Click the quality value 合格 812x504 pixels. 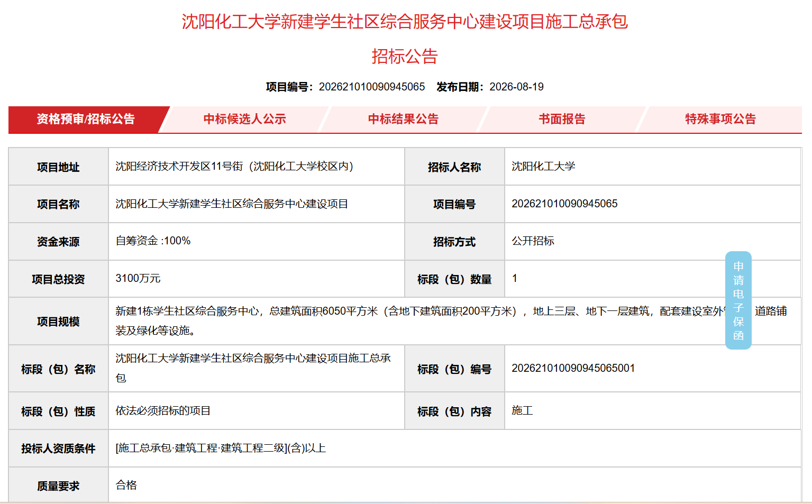point(126,485)
